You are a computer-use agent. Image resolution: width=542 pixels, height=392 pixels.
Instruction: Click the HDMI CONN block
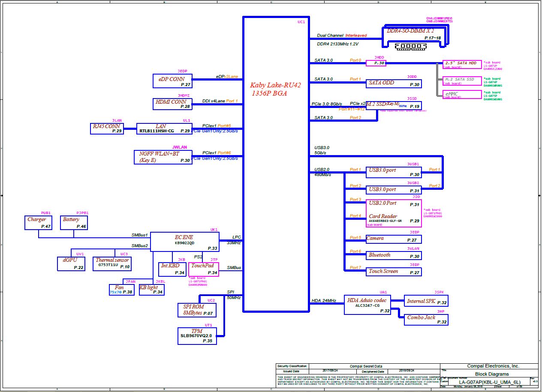click(172, 104)
